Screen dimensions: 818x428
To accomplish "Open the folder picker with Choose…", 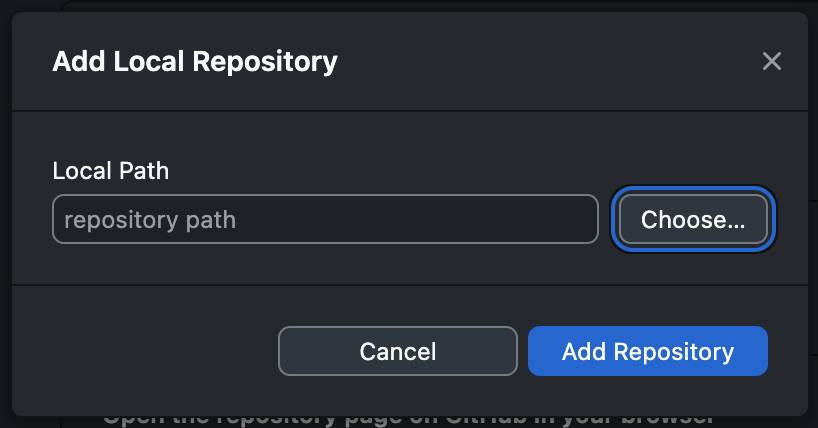I will click(x=693, y=219).
